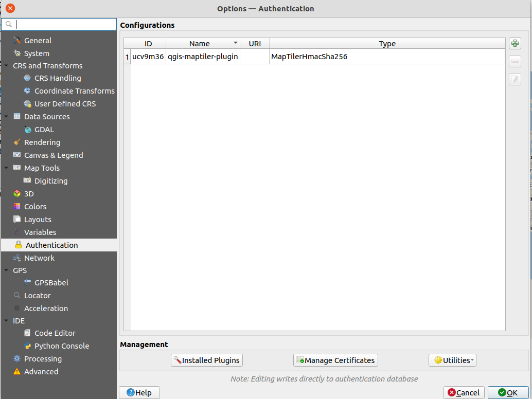Viewport: 532px width, 399px height.
Task: Click the Authentication lock icon in sidebar
Action: (x=19, y=245)
